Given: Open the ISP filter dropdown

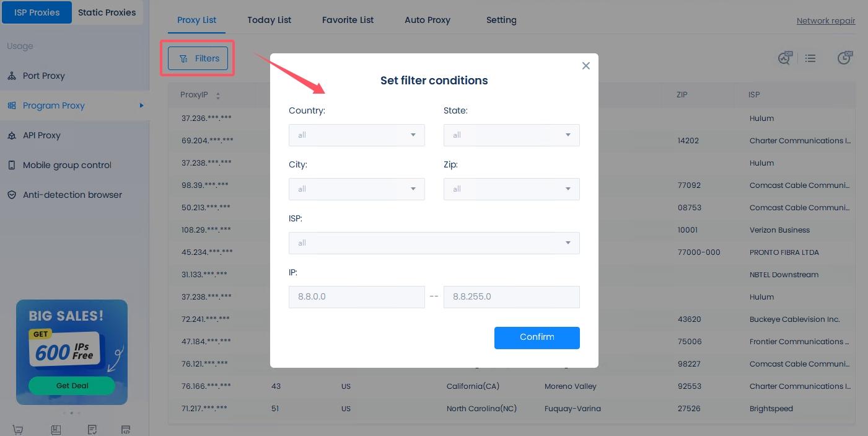Looking at the screenshot, I should [x=434, y=243].
